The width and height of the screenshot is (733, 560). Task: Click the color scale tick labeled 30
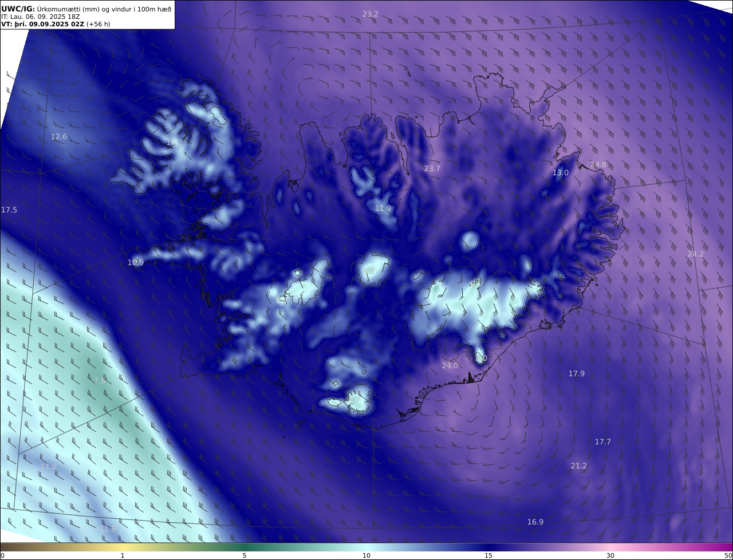click(x=610, y=555)
